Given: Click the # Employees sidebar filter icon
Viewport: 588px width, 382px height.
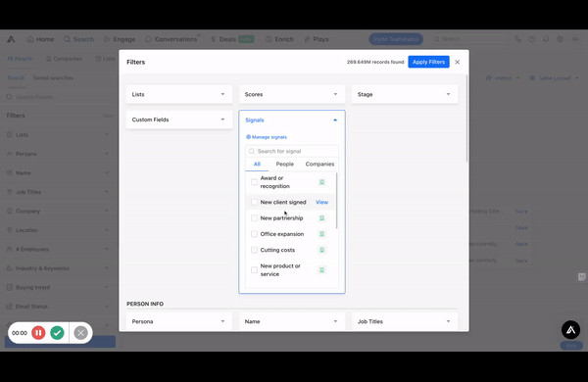Looking at the screenshot, I should tap(10, 250).
